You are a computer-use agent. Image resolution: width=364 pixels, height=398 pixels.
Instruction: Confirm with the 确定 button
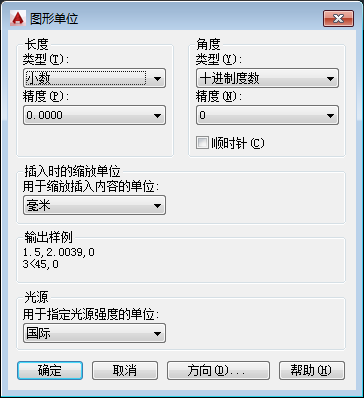(50, 370)
